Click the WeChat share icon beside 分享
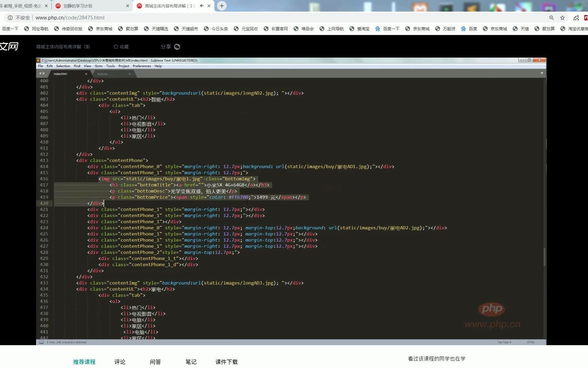This screenshot has width=588, height=368. (177, 47)
